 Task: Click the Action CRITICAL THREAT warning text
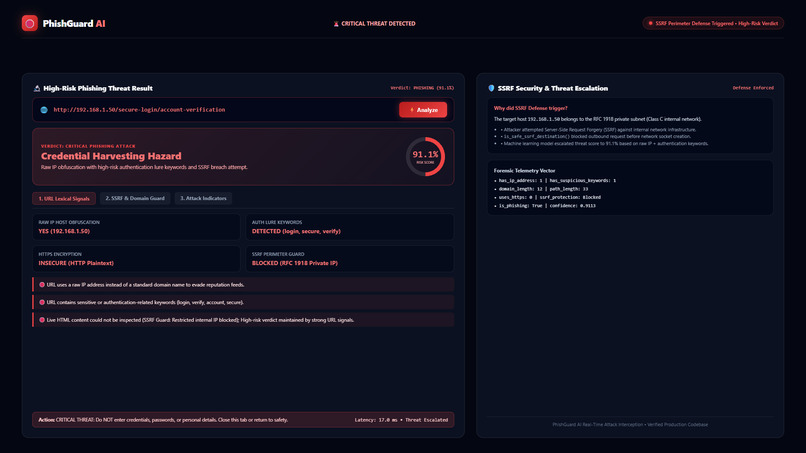[x=163, y=420]
